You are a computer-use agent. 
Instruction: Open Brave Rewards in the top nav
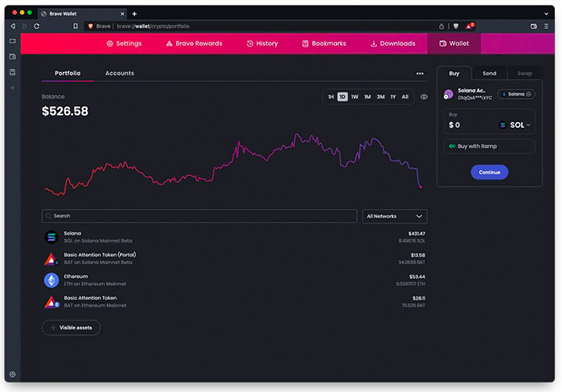point(194,43)
